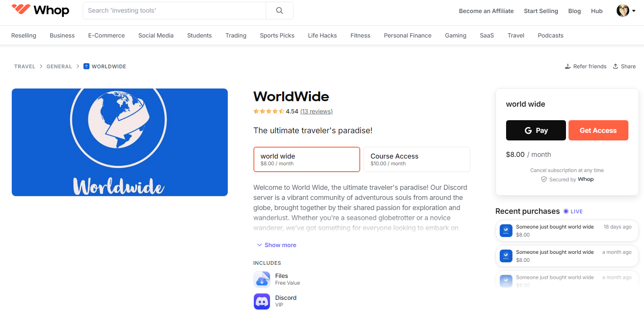644x323 pixels.
Task: Open the Hub link
Action: click(597, 11)
